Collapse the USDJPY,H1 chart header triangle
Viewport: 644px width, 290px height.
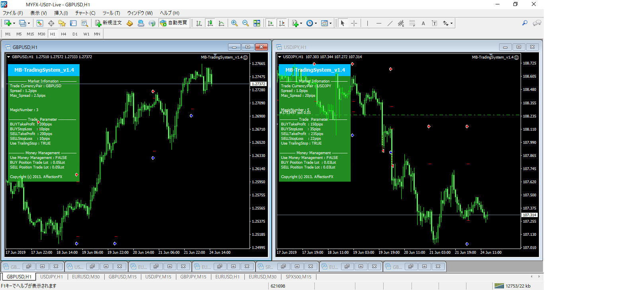point(279,57)
